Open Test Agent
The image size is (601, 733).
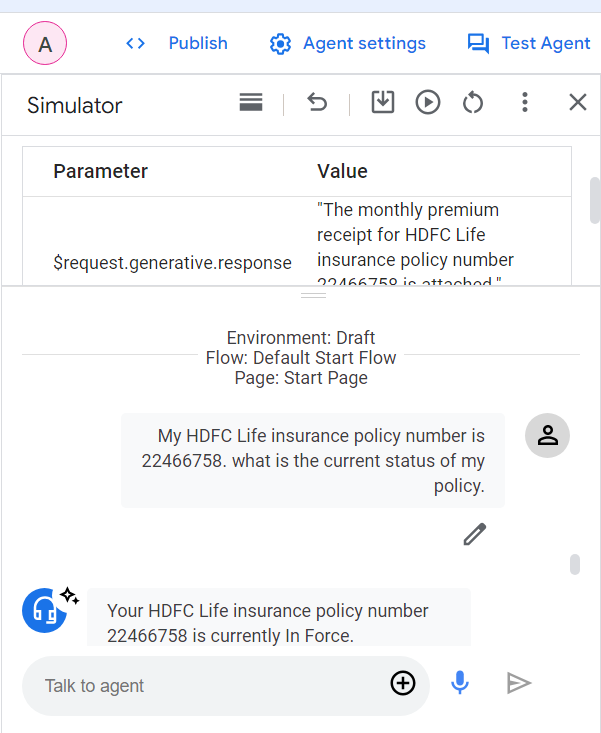545,43
